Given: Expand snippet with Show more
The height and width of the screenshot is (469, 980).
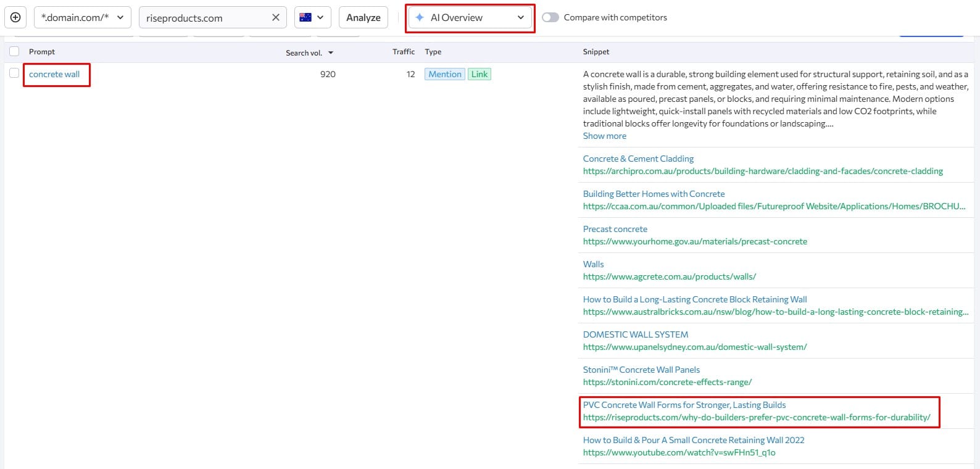Looking at the screenshot, I should click(x=604, y=136).
